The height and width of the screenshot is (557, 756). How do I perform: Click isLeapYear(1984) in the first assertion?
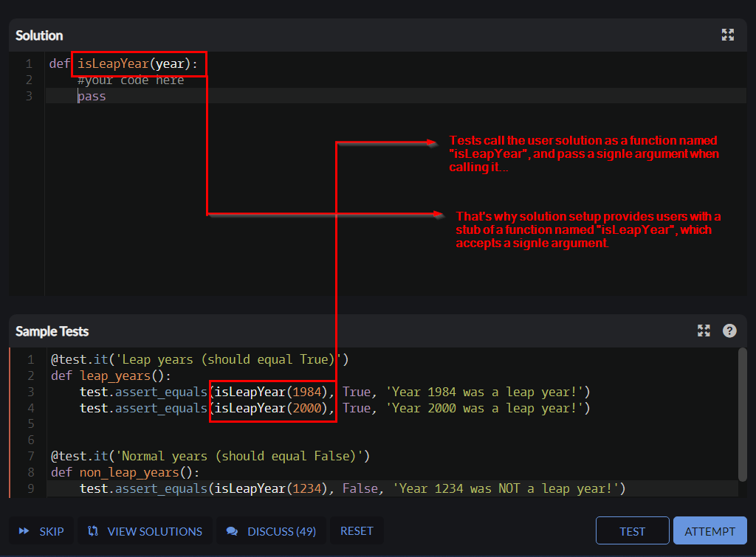pyautogui.click(x=269, y=392)
